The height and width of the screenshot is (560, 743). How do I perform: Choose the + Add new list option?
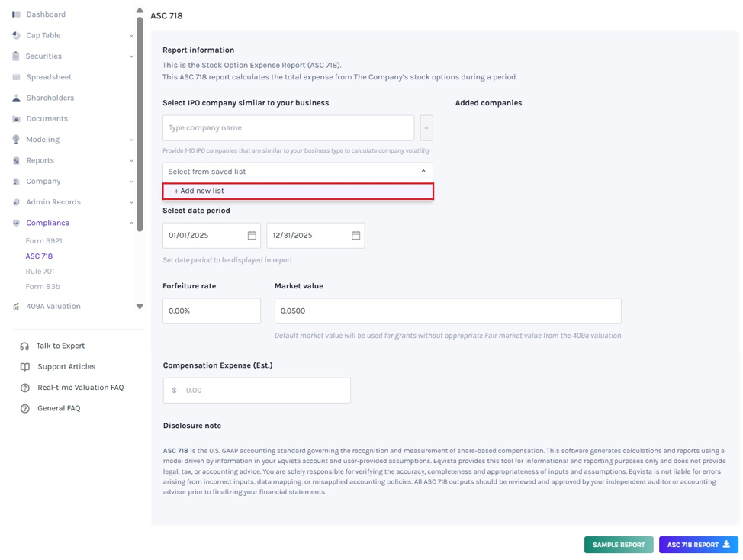click(x=298, y=191)
